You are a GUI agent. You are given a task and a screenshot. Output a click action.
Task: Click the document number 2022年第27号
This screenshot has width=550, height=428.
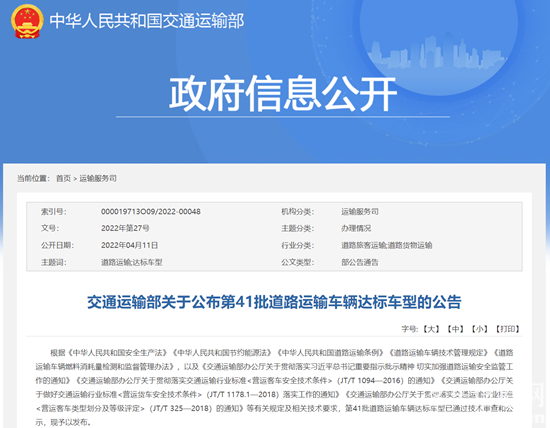pyautogui.click(x=125, y=228)
